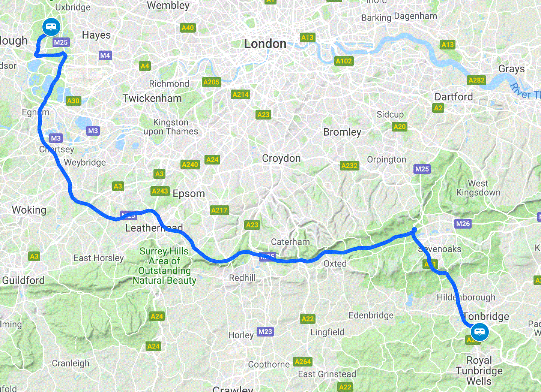
Task: Click the A217 road badge
Action: click(x=219, y=210)
